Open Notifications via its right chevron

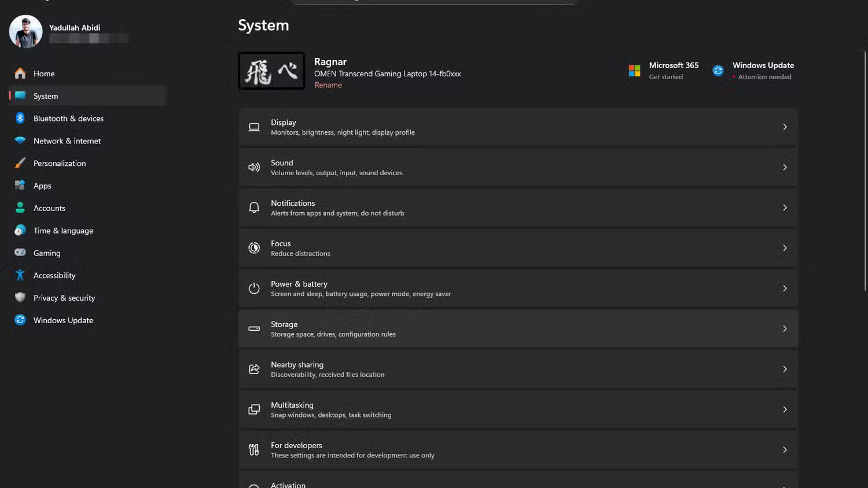click(x=785, y=208)
